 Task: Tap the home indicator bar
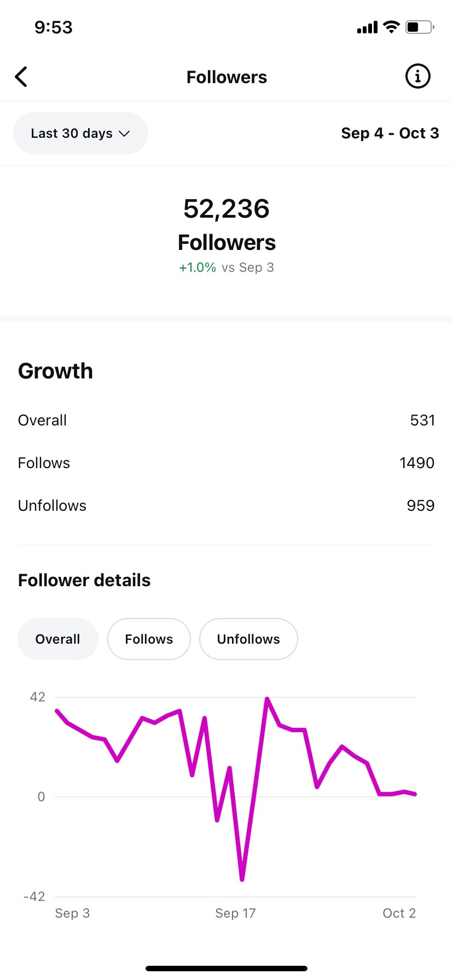[x=226, y=968]
